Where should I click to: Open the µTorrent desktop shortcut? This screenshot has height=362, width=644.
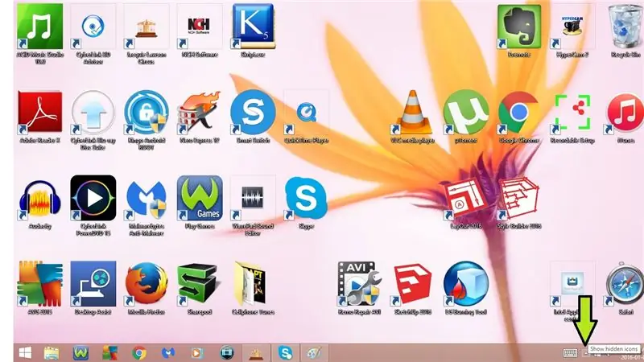click(466, 113)
